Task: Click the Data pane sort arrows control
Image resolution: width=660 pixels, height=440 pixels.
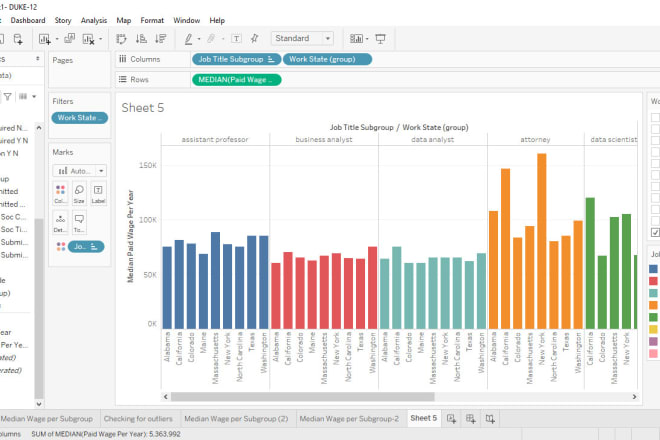Action: [x=38, y=59]
